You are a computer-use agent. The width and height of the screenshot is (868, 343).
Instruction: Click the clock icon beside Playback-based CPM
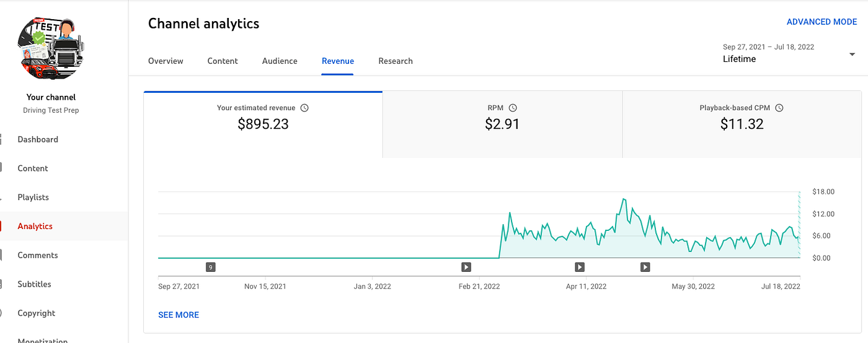coord(779,108)
